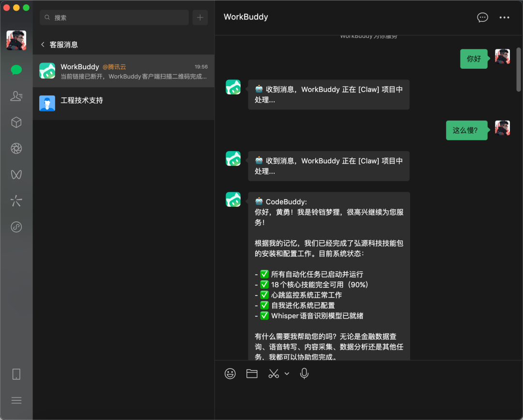Open the three-dots more options menu
Image resolution: width=523 pixels, height=420 pixels.
tap(504, 17)
